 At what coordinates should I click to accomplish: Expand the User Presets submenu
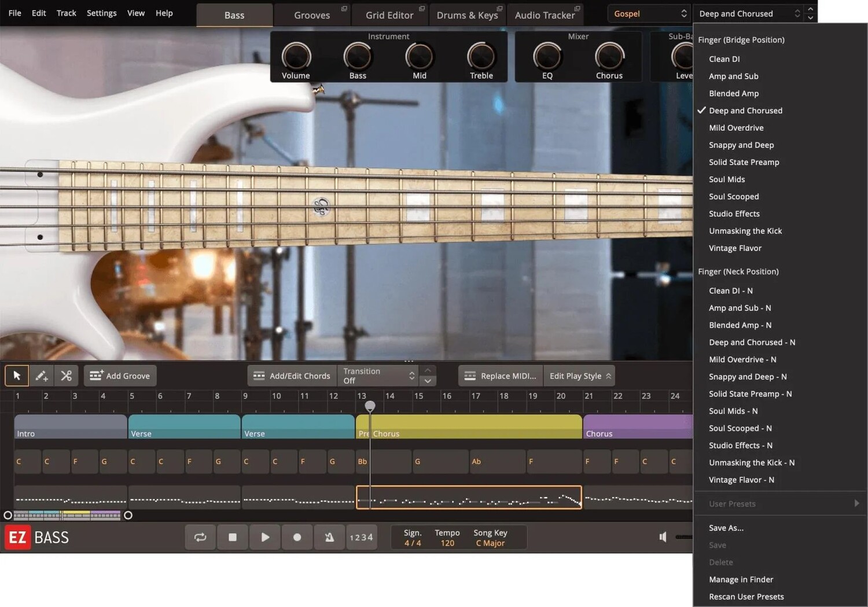point(780,503)
